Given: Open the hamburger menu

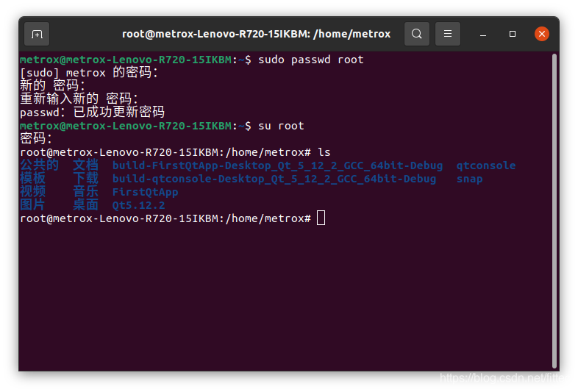Looking at the screenshot, I should pos(448,34).
